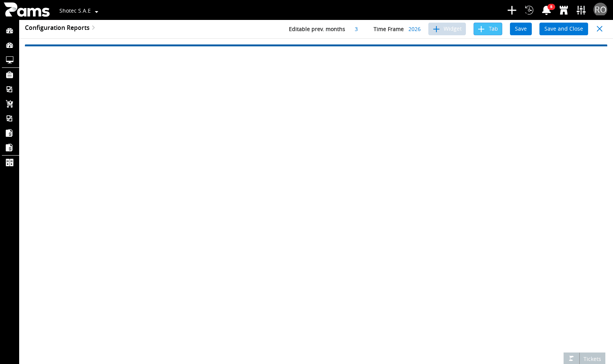Click the Save button

521,29
